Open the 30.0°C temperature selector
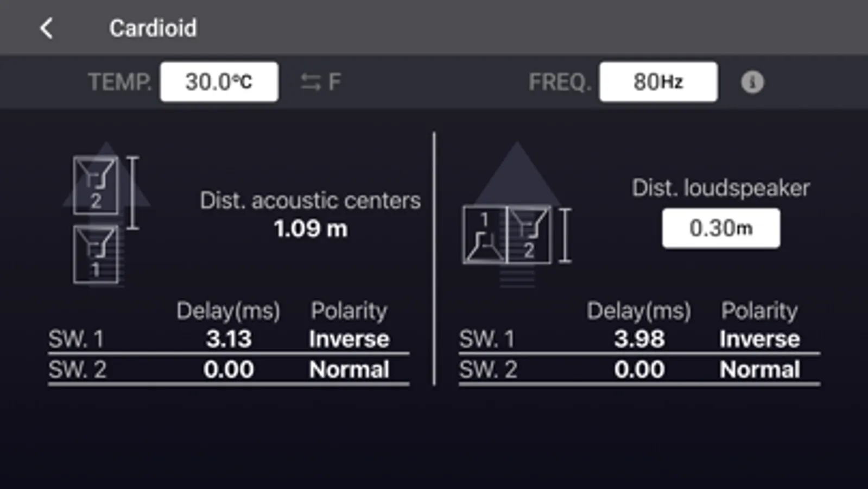Screen dimensions: 868x489 coord(219,81)
